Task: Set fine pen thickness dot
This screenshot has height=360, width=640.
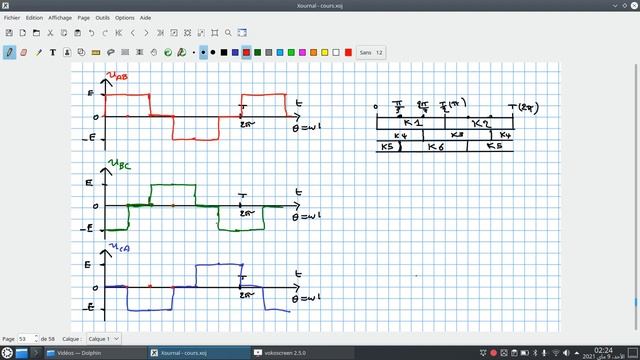Action: point(194,52)
